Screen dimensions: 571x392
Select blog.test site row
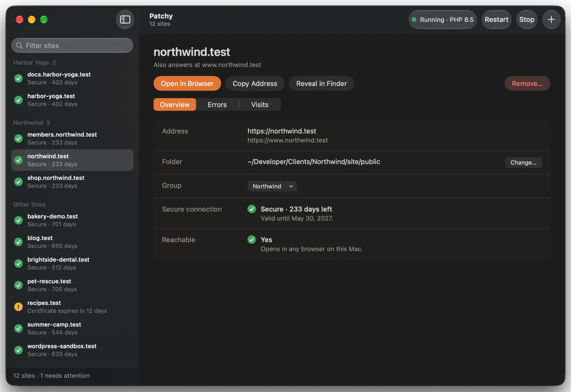coord(72,242)
